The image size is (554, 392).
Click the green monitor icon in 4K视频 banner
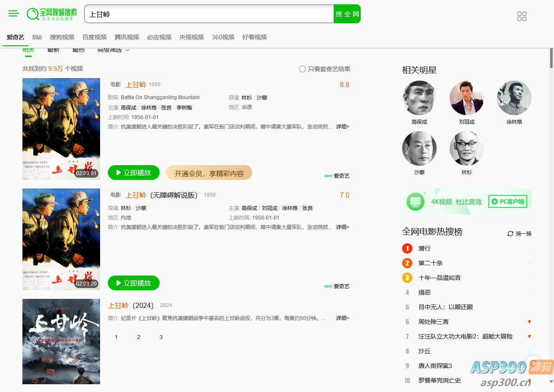(415, 201)
